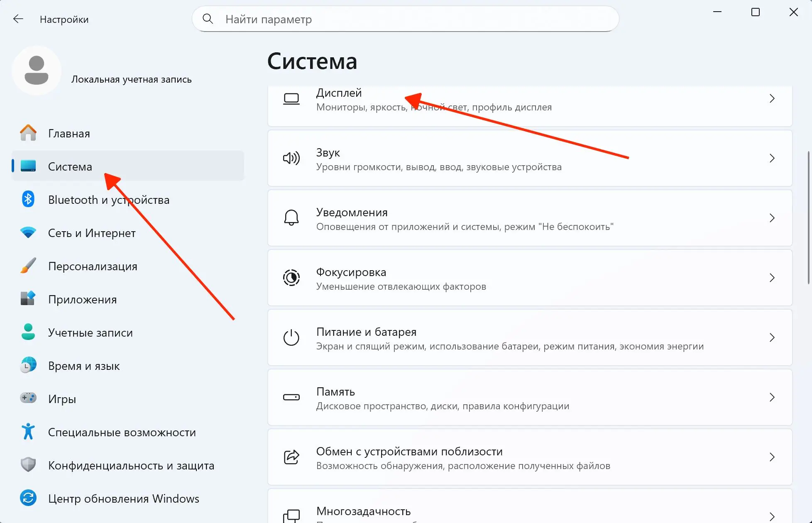812x523 pixels.
Task: Click the Дисплей laptop icon
Action: (291, 99)
